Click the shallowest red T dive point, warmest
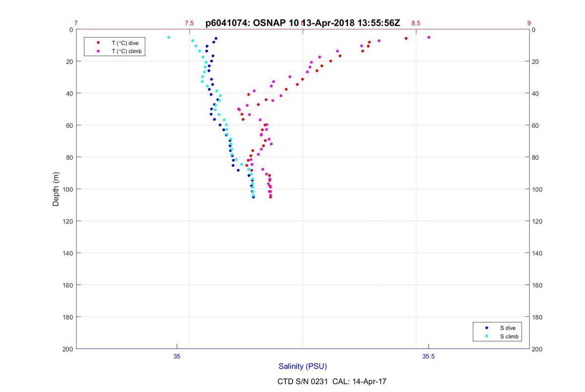Image resolution: width=585 pixels, height=392 pixels. click(406, 38)
